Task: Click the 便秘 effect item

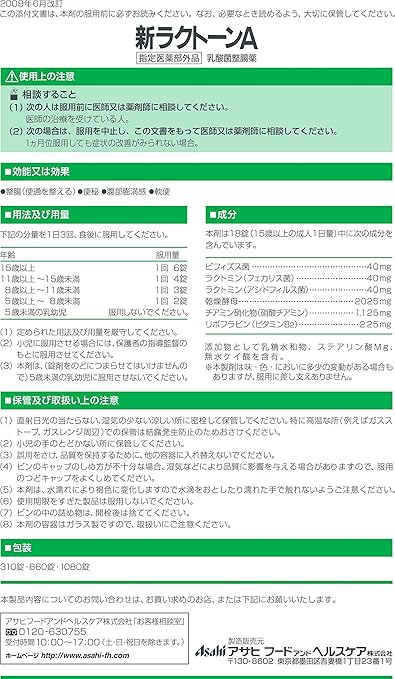Action: coord(89,191)
